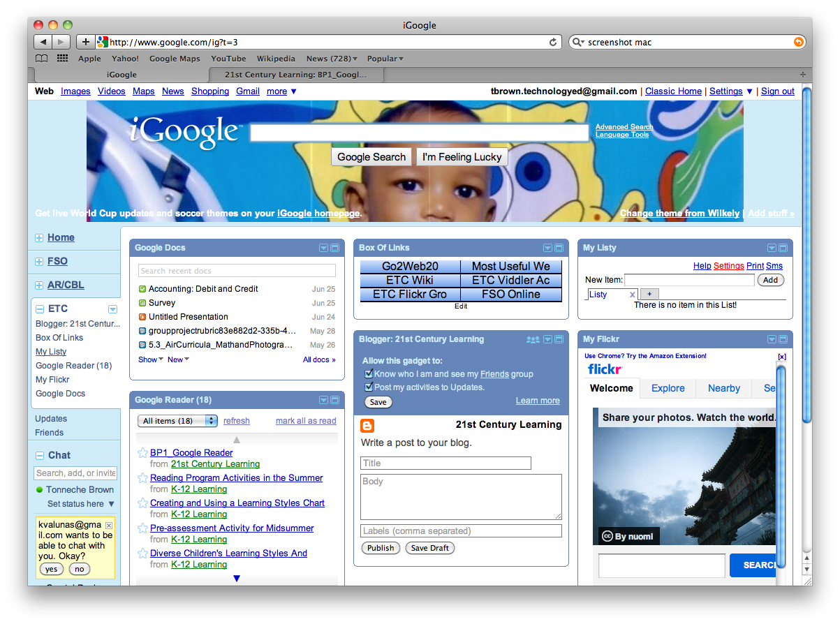840x624 pixels.
Task: Maximize the Google Reader gadget
Action: [x=334, y=400]
